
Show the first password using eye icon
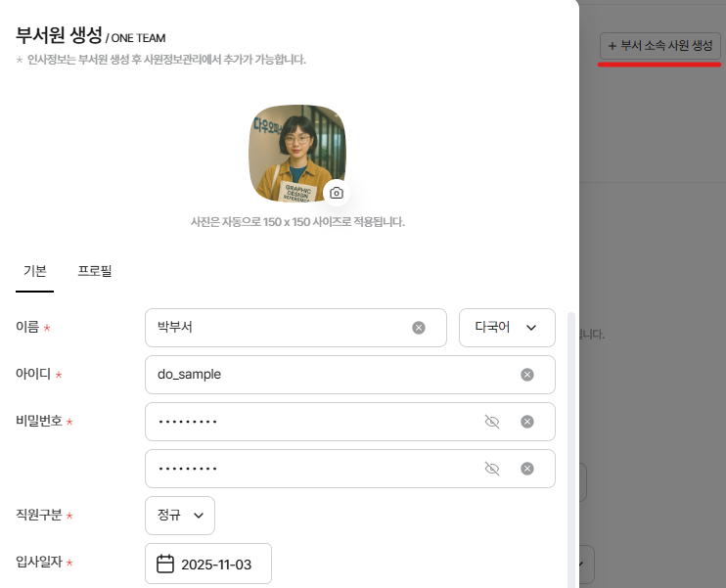[492, 422]
